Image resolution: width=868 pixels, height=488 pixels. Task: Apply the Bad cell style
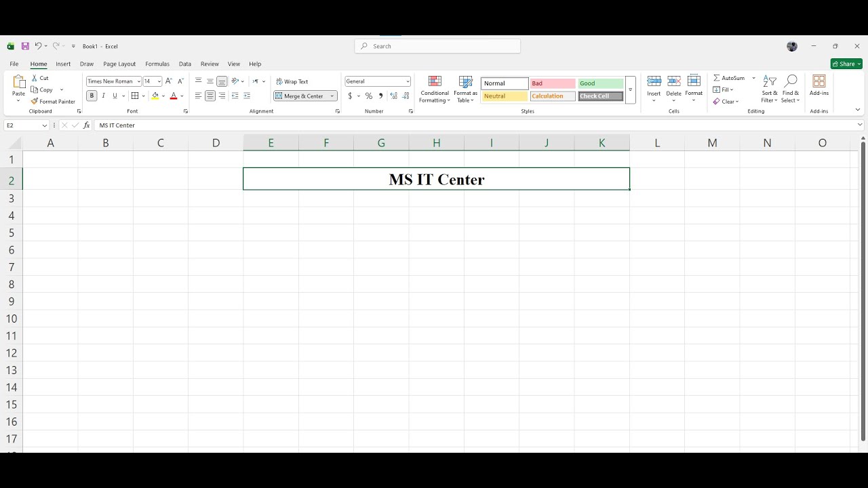coord(553,83)
